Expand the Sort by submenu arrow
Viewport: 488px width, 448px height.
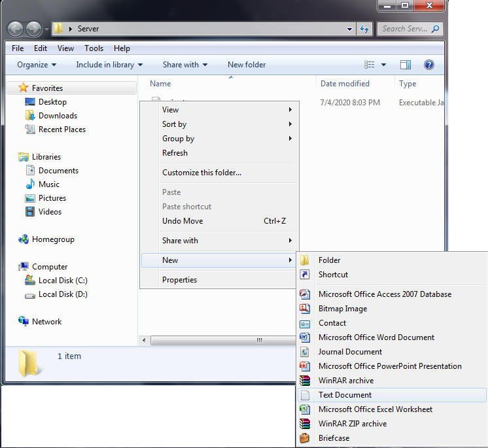290,124
